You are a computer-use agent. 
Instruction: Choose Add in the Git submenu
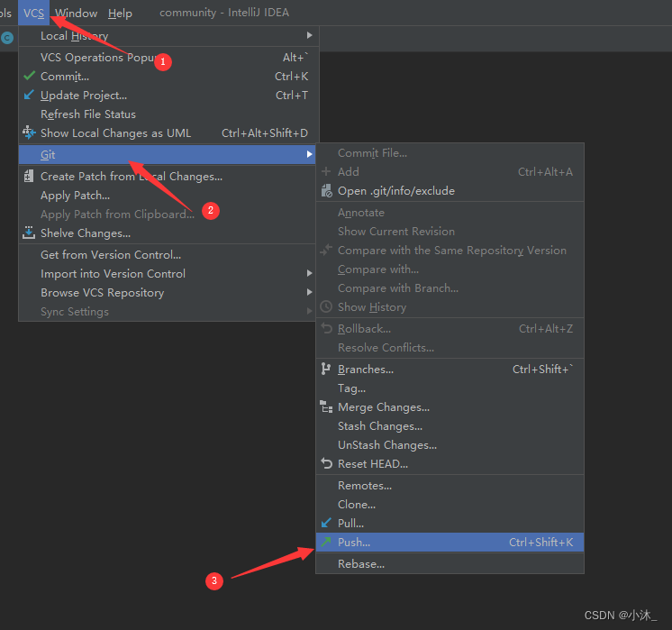click(450, 172)
